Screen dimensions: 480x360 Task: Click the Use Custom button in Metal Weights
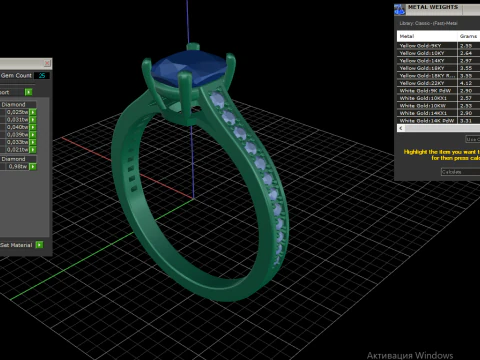[x=473, y=139]
